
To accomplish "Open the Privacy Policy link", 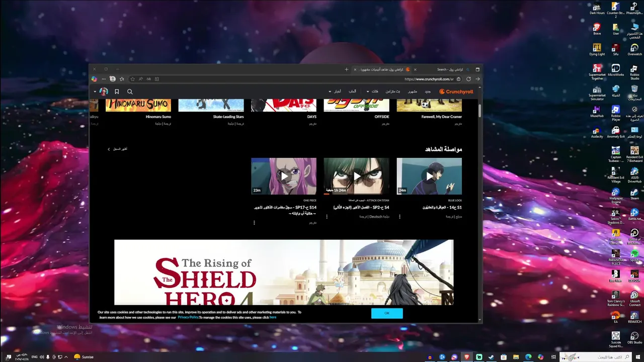I will [188, 317].
